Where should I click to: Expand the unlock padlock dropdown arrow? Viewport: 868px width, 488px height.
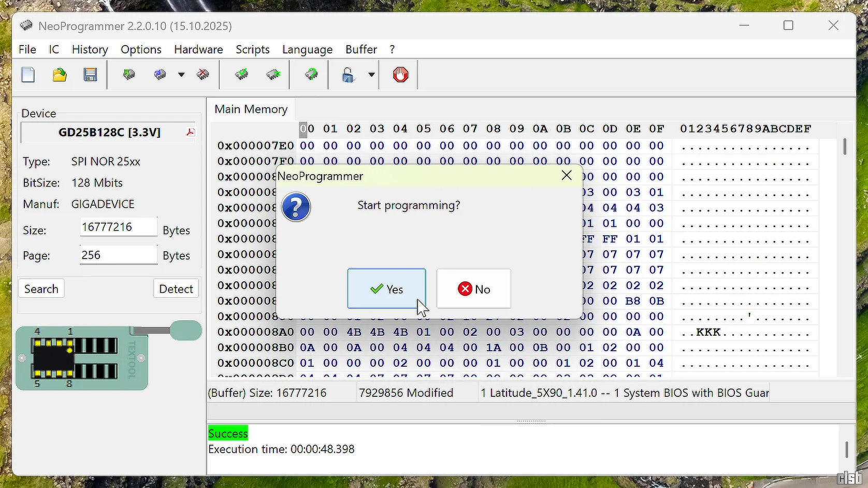tap(371, 75)
